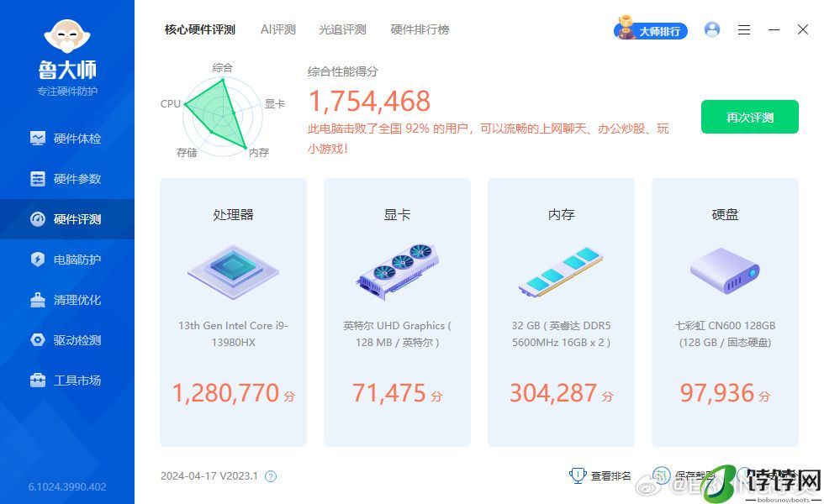Click the 2024-04-17 V2023.1 version text
The image size is (824, 504).
coord(209,476)
